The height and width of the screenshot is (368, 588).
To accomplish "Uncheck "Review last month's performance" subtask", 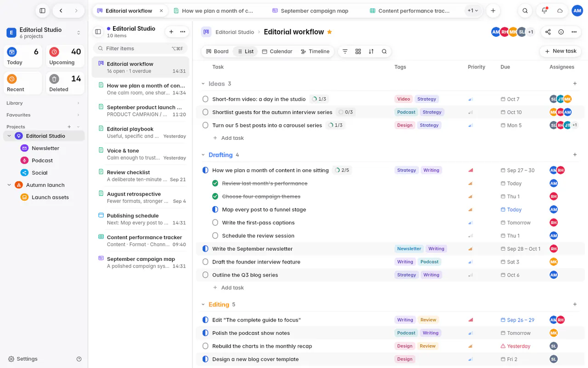I will click(215, 183).
